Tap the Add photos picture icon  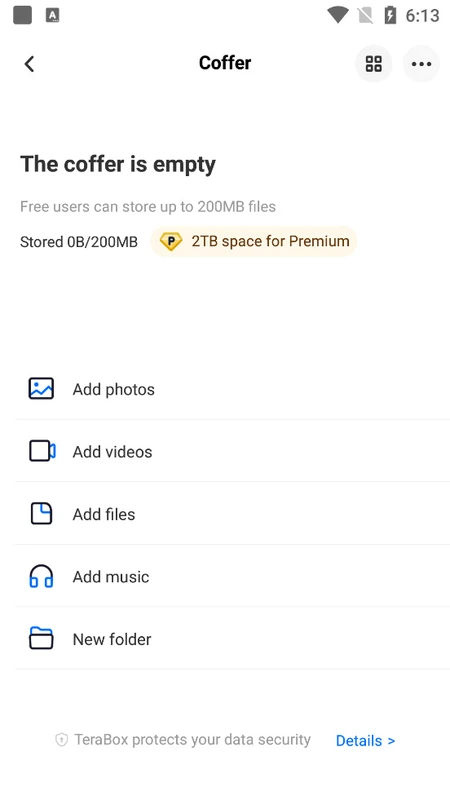(x=41, y=389)
